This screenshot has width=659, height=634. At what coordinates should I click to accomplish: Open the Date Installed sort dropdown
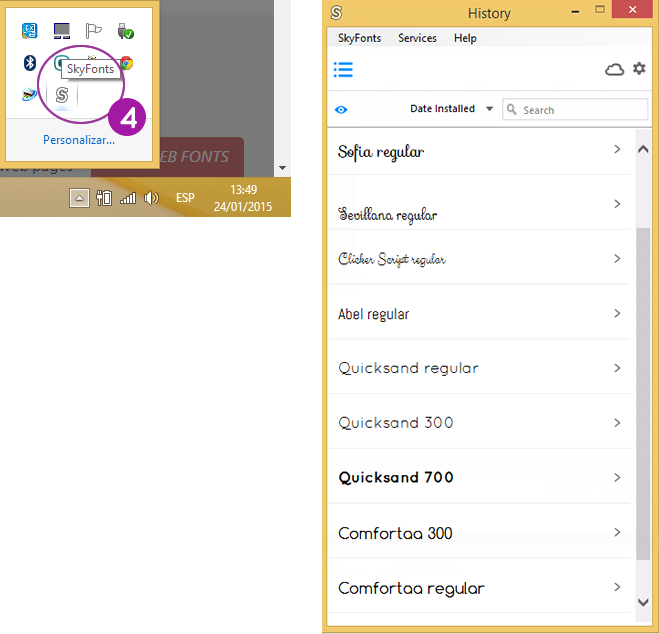[451, 109]
